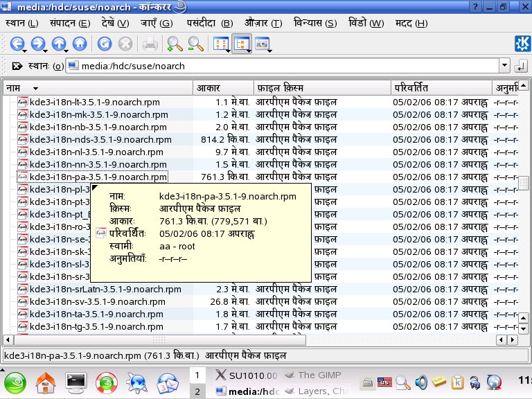This screenshot has height=399, width=532.
Task: Open the जाएँ (G) menu
Action: (157, 23)
